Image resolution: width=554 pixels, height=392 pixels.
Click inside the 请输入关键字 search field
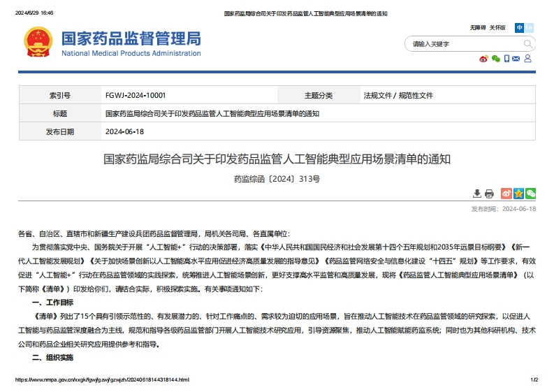[461, 43]
